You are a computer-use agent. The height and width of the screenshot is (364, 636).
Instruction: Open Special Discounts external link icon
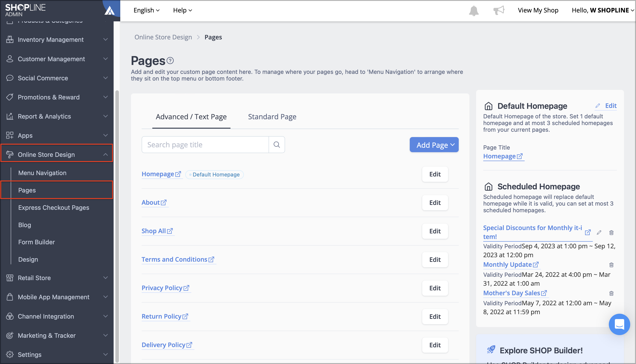[588, 233]
